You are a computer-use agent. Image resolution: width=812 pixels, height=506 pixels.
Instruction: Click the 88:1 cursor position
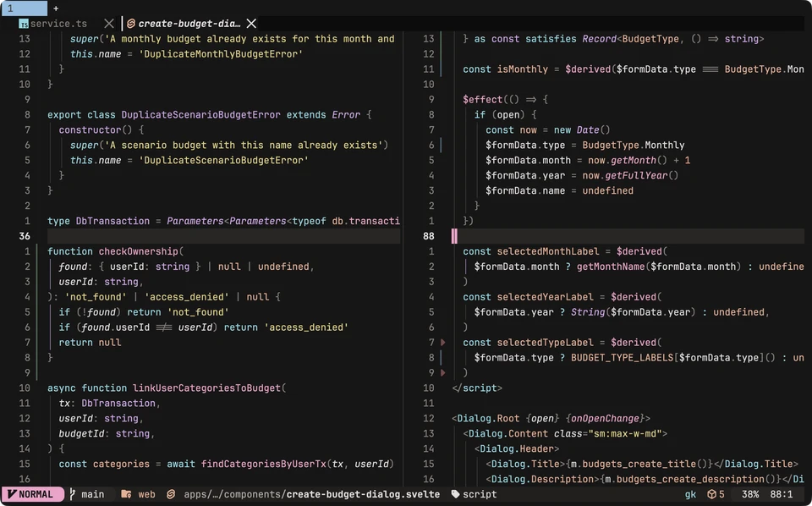tap(781, 494)
